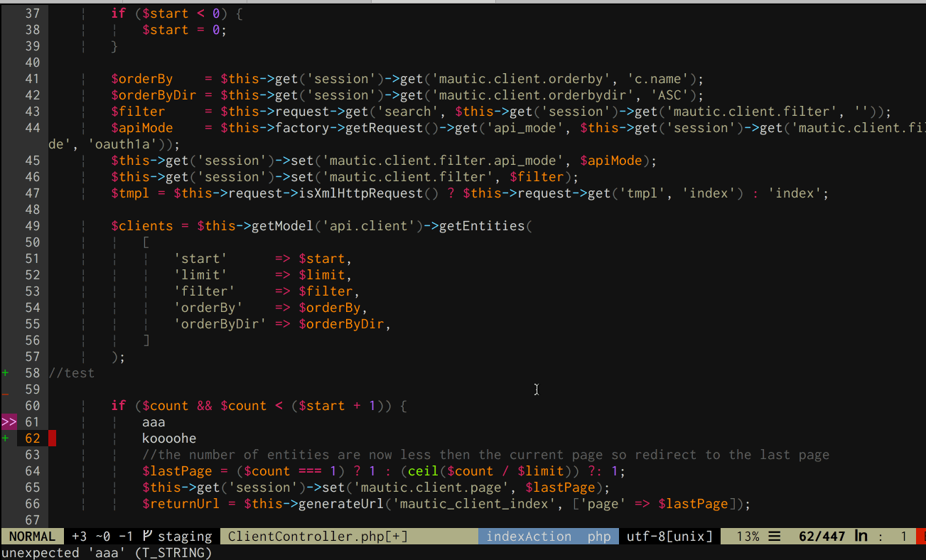Screen dimensions: 926x560
Task: Click the lines icon next to 13%
Action: (774, 536)
